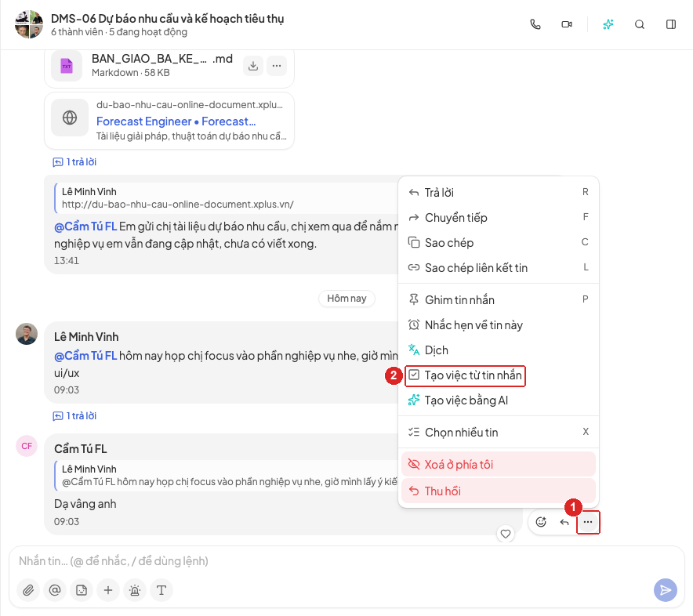This screenshot has width=693, height=616.
Task: Download the BAN_GIAO_BA_KE .md file
Action: point(253,66)
